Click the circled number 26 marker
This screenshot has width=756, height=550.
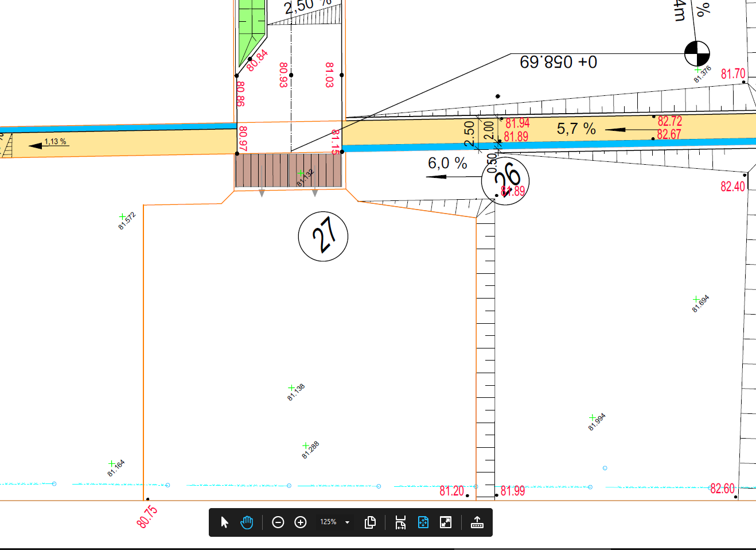pos(505,180)
